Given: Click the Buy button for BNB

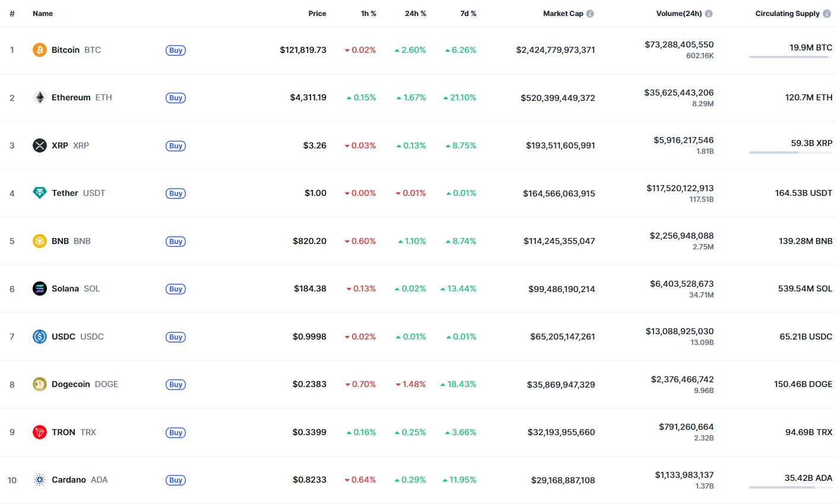Looking at the screenshot, I should coord(176,242).
